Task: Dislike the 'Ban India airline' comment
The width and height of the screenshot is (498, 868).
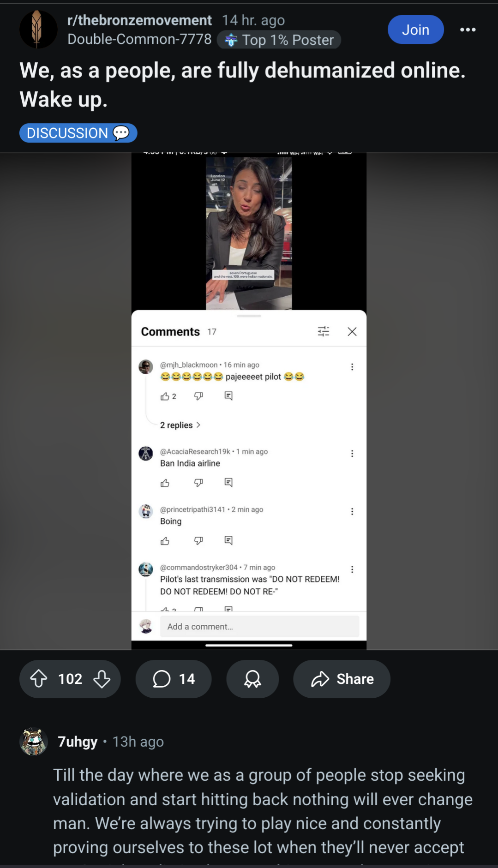Action: [198, 483]
